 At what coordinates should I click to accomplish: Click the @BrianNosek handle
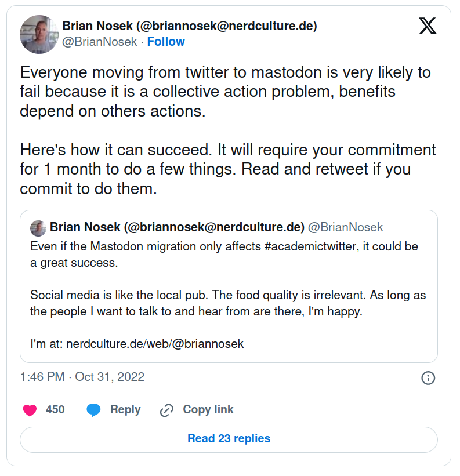click(x=98, y=42)
